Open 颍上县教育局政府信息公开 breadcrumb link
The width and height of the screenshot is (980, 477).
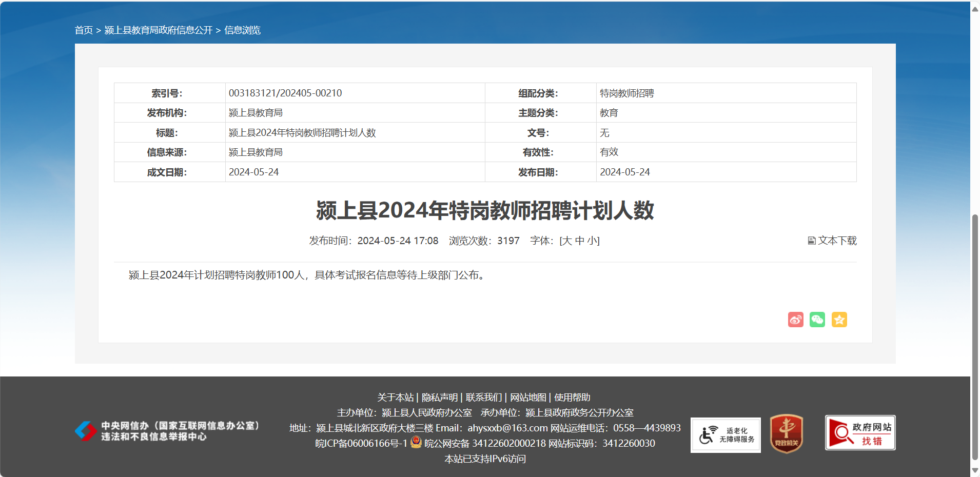[x=158, y=30]
